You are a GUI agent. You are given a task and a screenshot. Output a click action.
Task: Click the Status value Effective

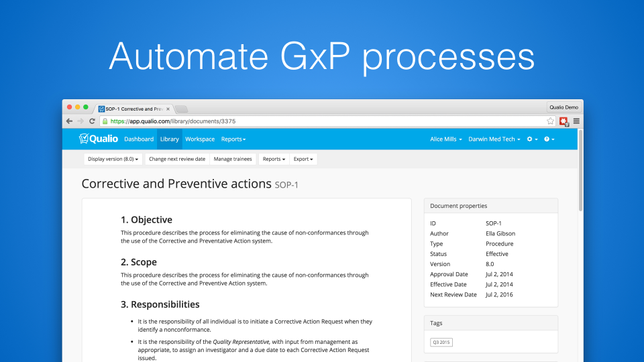[497, 254]
